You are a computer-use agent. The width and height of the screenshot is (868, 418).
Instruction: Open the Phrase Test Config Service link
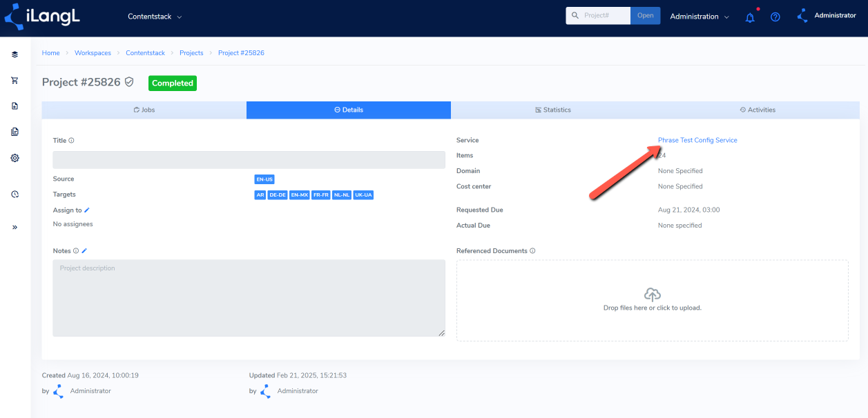coord(697,140)
